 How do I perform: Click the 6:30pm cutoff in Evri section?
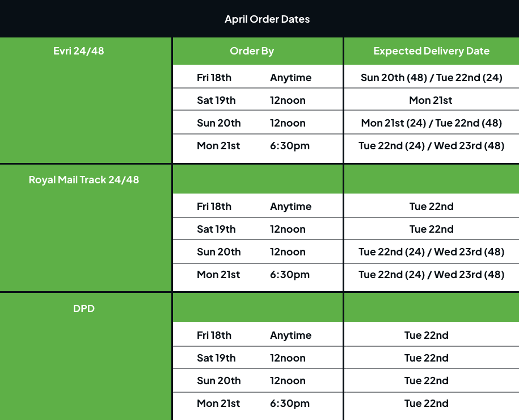click(290, 146)
